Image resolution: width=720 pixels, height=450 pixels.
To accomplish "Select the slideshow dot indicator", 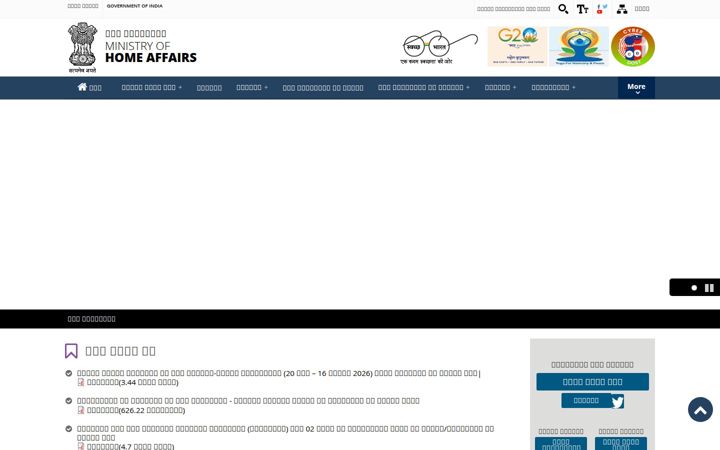I will [694, 288].
